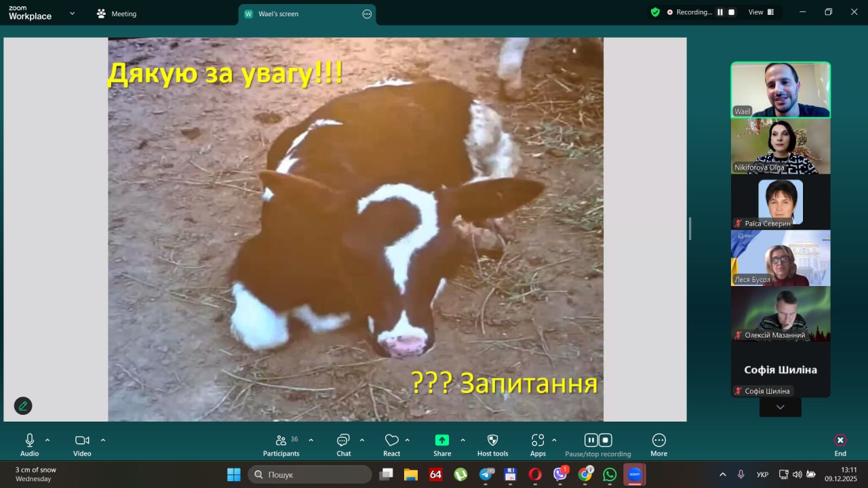Click the green Share screen icon
This screenshot has height=488, width=868.
point(442,441)
